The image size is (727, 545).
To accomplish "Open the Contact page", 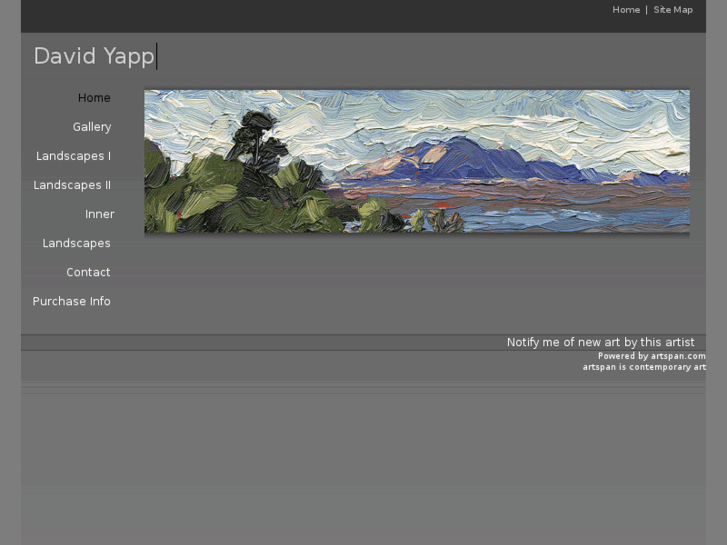I will coord(88,272).
